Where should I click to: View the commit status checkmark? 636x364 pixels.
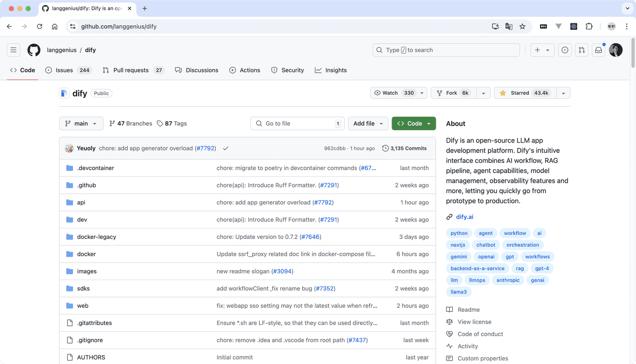coord(226,148)
